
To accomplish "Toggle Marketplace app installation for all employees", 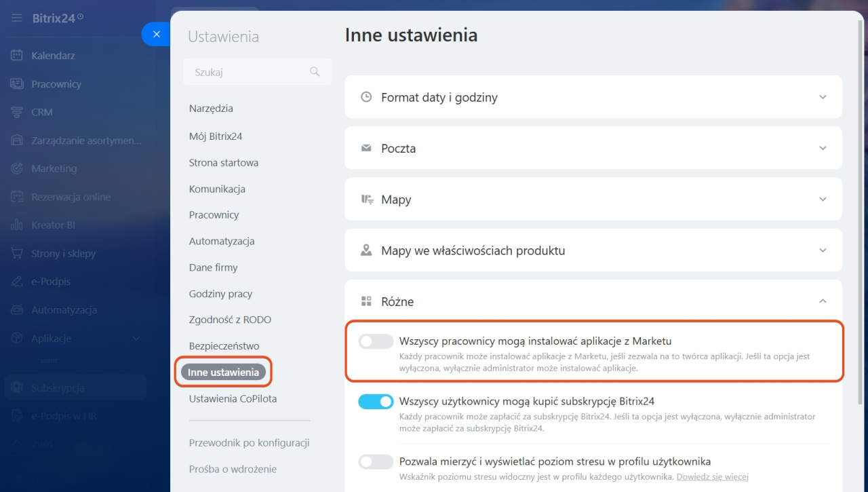I will pos(376,341).
